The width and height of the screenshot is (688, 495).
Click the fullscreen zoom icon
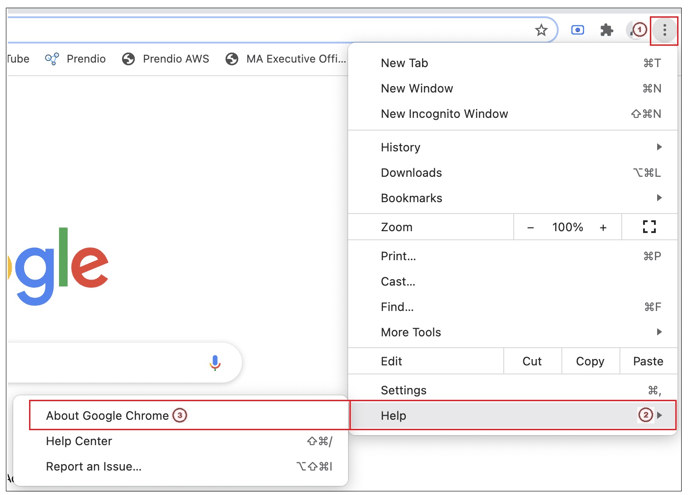pos(649,227)
